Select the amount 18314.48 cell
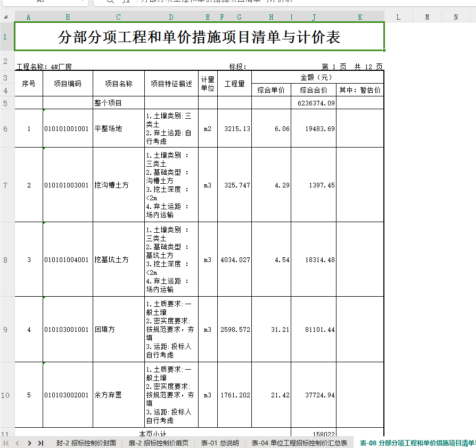The width and height of the screenshot is (476, 448). tap(314, 259)
